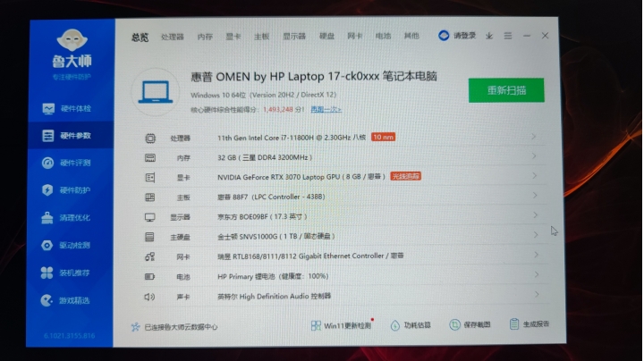Expand the 声卡 row chevron
Viewport: 644px width, 361px height.
point(537,294)
